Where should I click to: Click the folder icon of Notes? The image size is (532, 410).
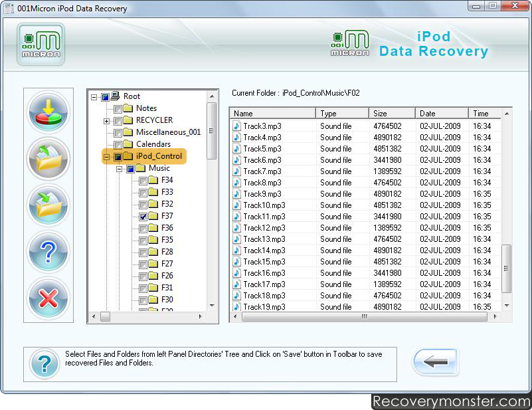128,108
